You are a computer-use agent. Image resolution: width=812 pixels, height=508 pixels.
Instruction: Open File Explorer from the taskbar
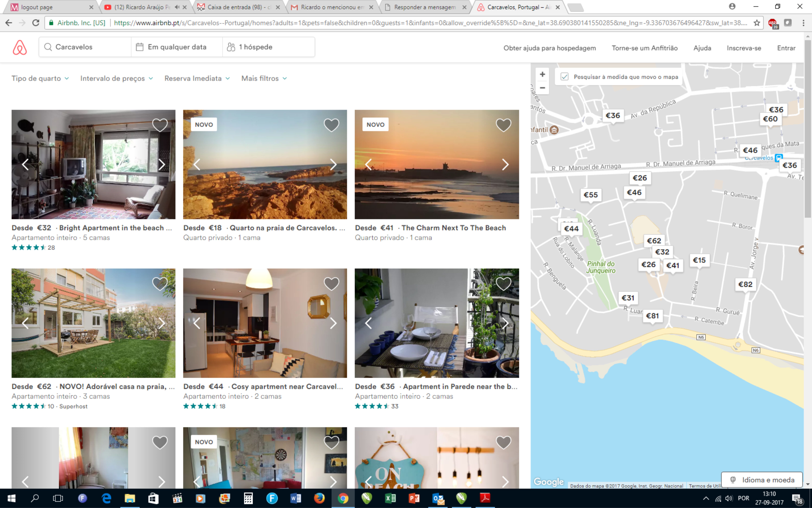coord(130,498)
